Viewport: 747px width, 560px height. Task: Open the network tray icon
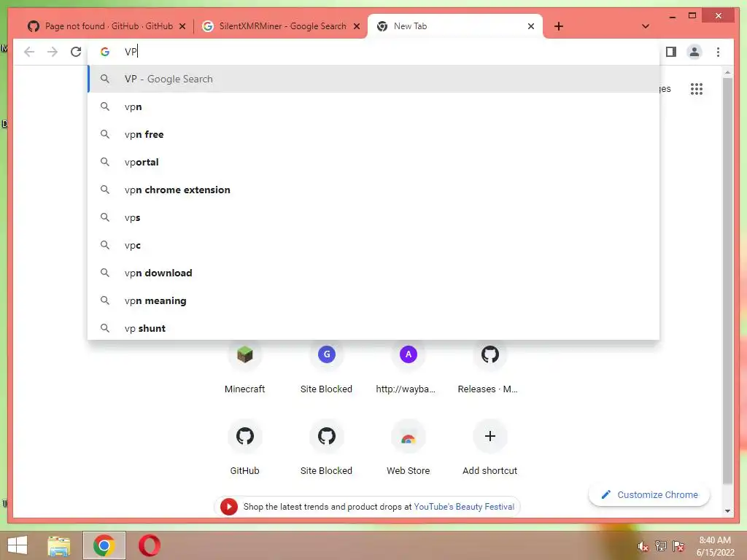[x=661, y=546]
